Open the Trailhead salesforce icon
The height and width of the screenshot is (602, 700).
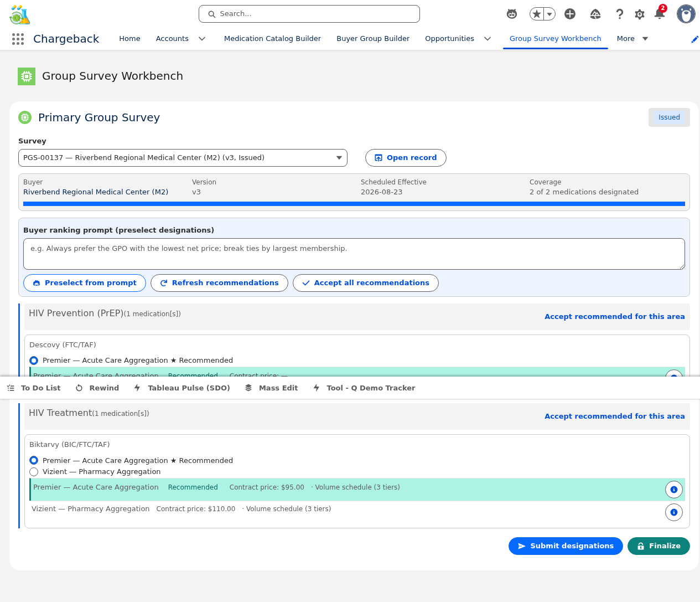(595, 14)
